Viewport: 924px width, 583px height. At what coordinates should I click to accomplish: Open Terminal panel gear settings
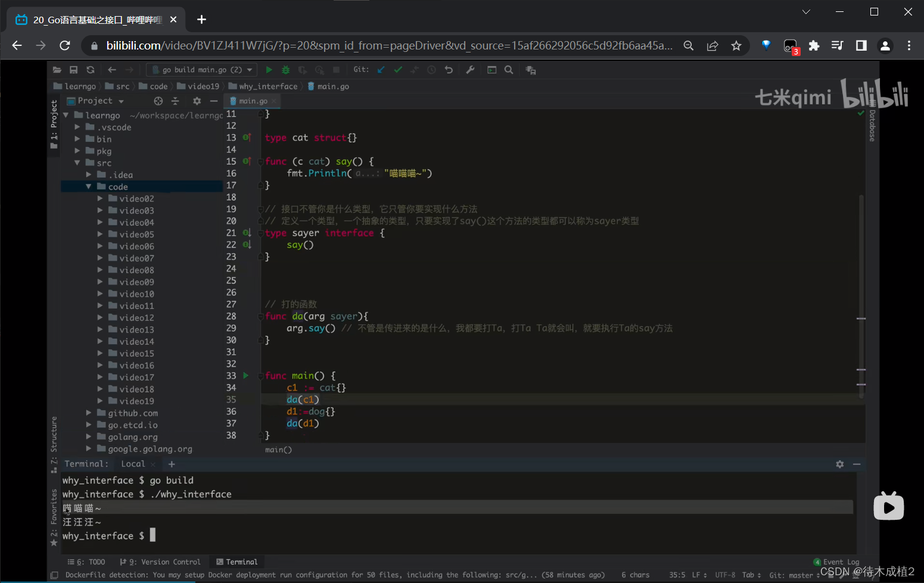coord(840,464)
